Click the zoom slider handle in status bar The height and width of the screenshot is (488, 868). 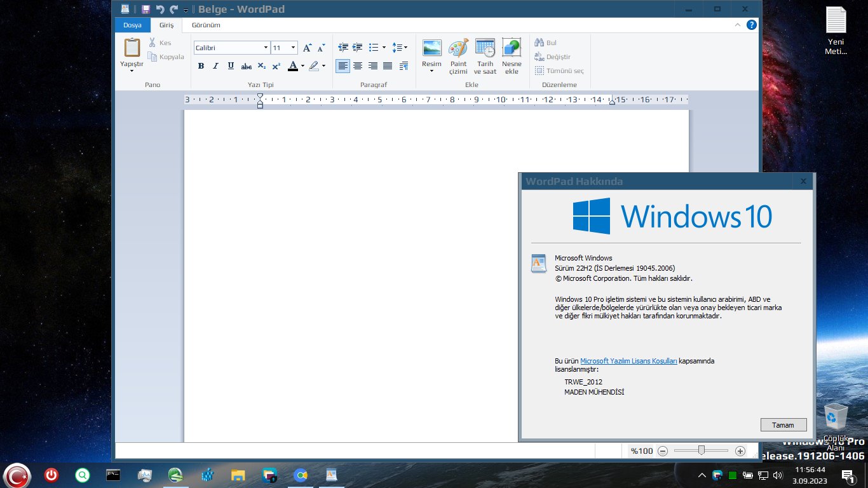coord(701,450)
